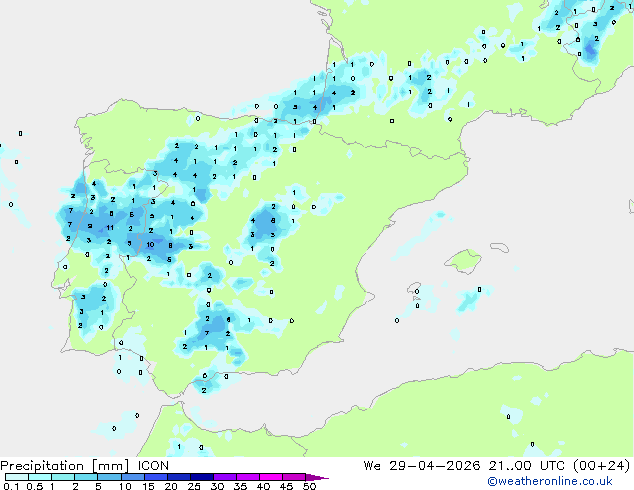Click the '10' precipitation value on the map
Viewport: 634px width, 490px height.
tap(150, 245)
